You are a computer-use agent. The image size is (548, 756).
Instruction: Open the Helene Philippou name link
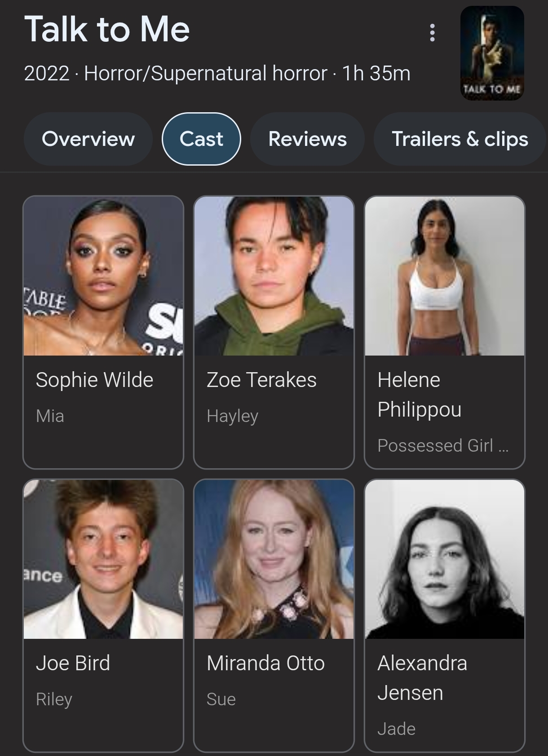[x=420, y=395]
